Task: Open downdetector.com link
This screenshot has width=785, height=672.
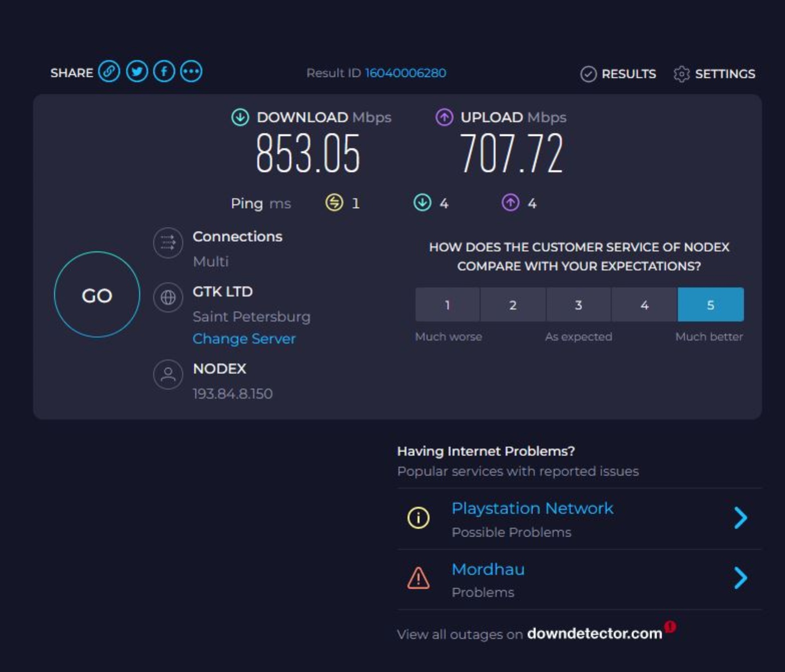Action: coord(594,633)
